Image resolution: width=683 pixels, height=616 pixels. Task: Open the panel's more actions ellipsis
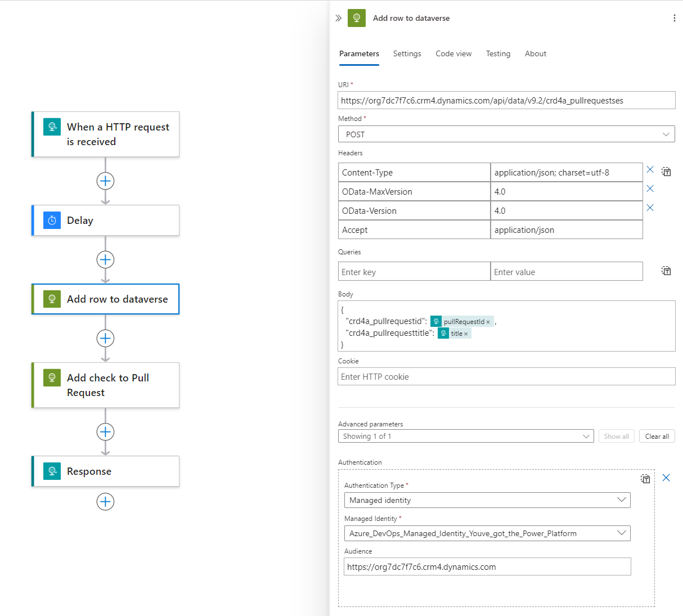click(x=675, y=18)
